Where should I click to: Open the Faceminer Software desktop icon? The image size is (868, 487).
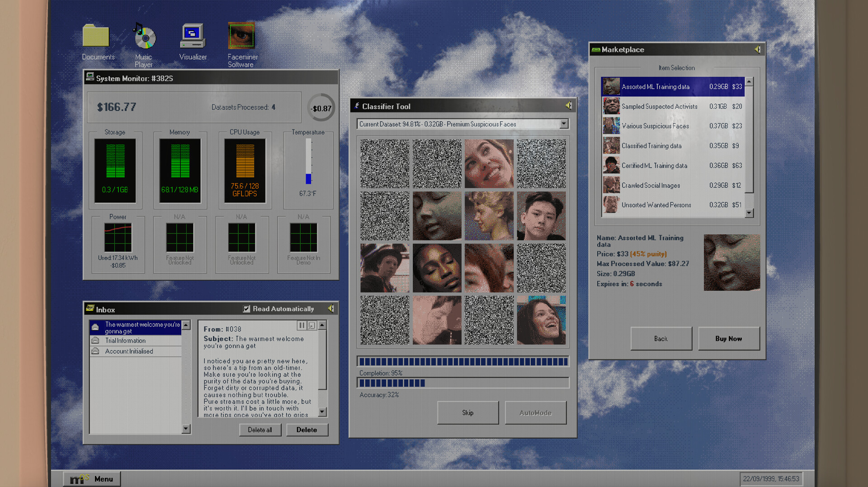tap(241, 36)
